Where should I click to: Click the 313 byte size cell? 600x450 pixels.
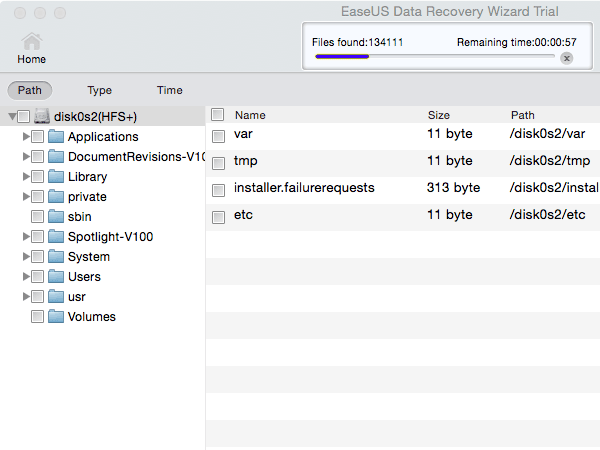coord(453,188)
